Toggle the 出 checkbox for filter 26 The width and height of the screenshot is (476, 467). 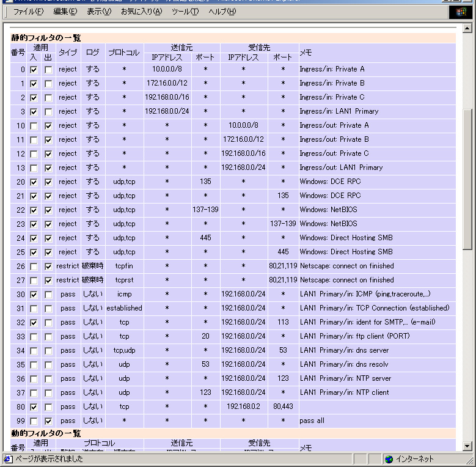coord(48,267)
